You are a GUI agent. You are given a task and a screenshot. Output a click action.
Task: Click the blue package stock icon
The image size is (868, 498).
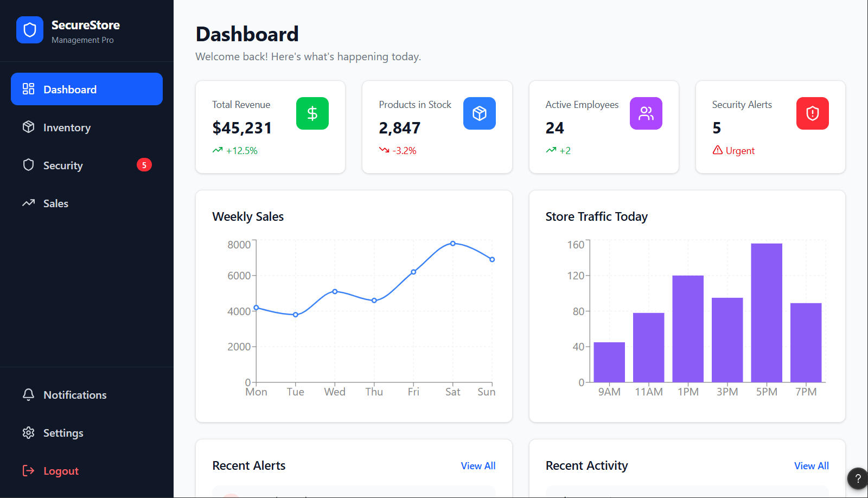click(x=480, y=113)
